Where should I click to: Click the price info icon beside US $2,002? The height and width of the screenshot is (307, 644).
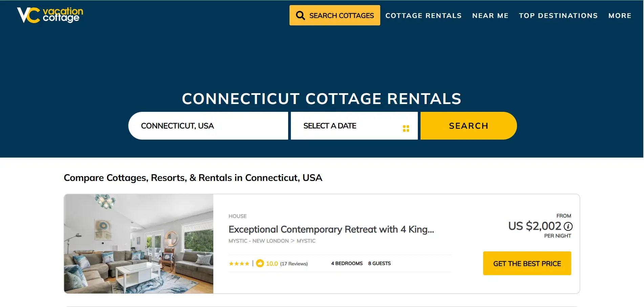point(568,226)
